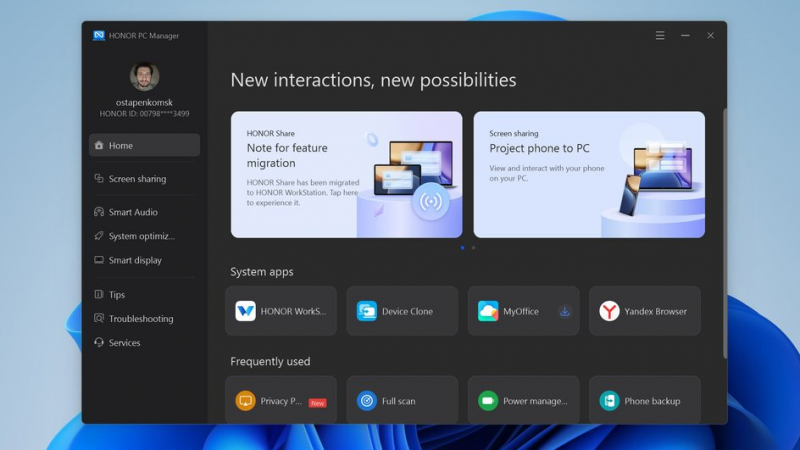This screenshot has height=450, width=800.
Task: Click the green Power management battery icon
Action: [488, 401]
